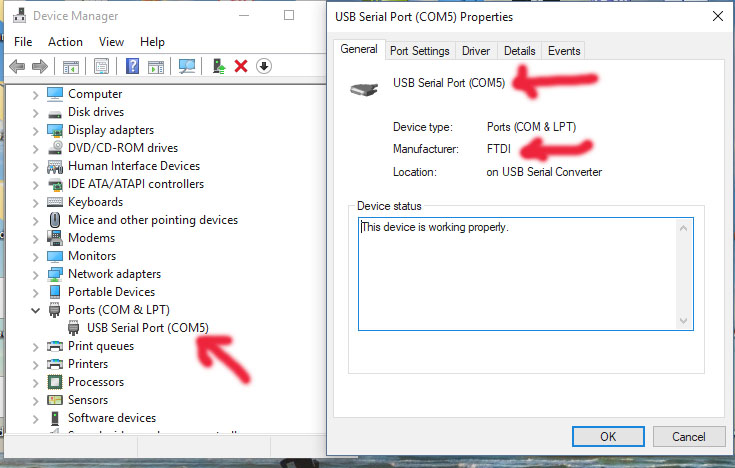Open the Help question-mark toolbar icon

tap(133, 66)
